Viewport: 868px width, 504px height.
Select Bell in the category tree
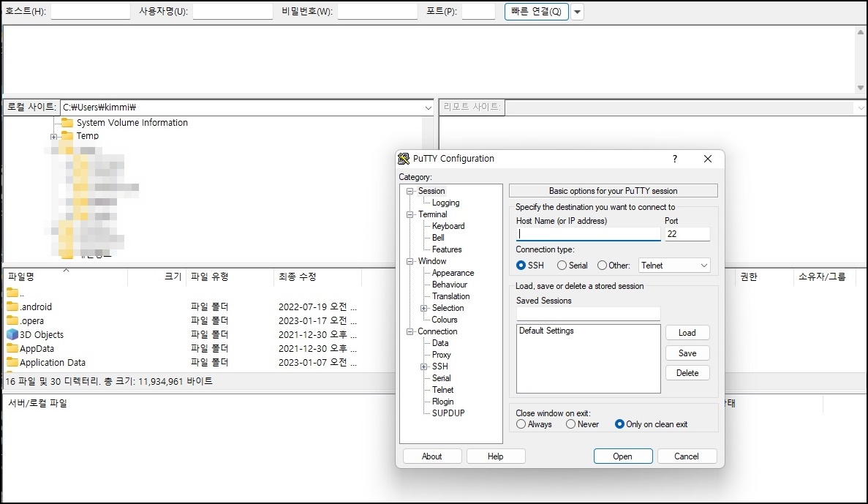(438, 238)
